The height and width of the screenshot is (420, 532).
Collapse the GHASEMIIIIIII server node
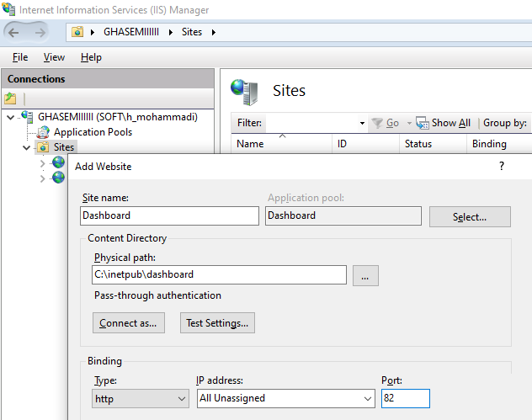click(x=10, y=117)
